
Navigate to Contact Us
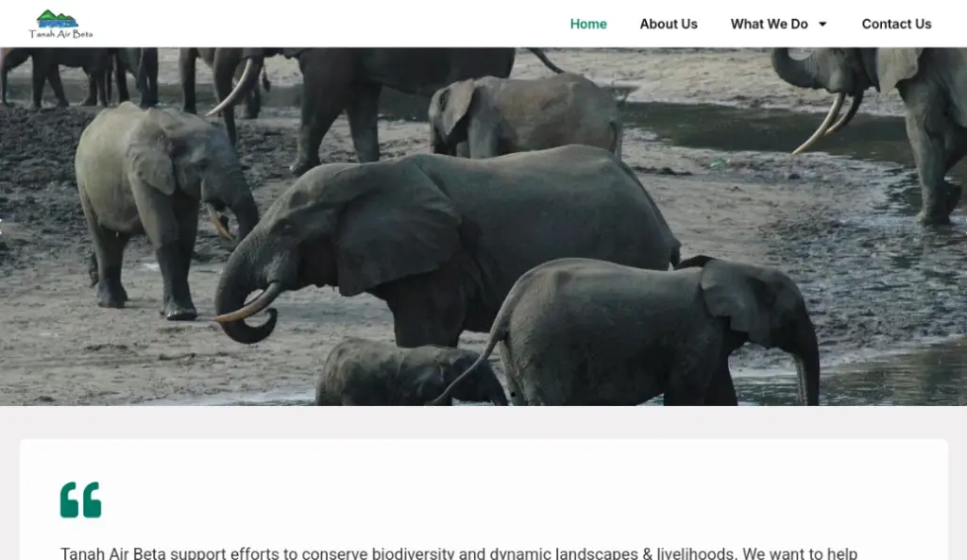point(896,25)
